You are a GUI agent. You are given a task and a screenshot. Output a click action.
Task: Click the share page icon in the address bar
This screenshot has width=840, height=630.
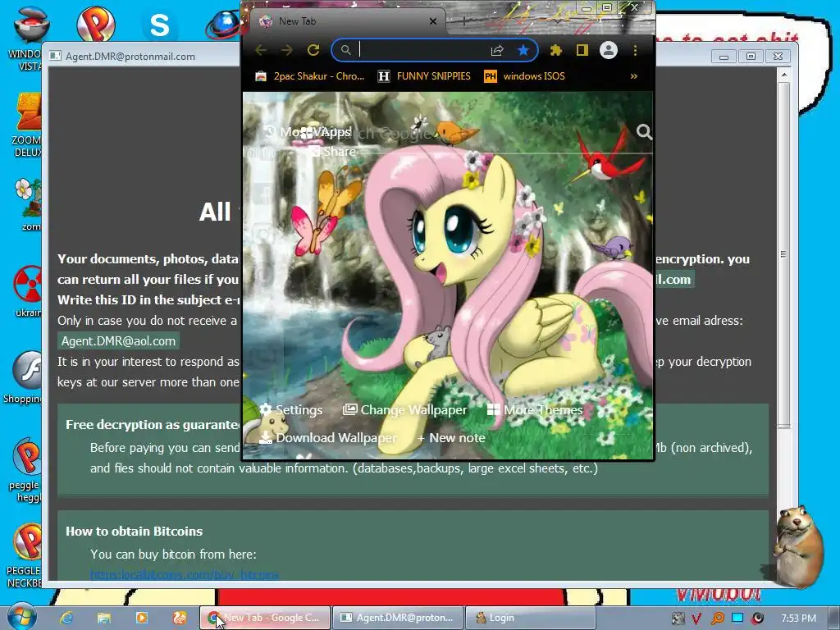(496, 50)
